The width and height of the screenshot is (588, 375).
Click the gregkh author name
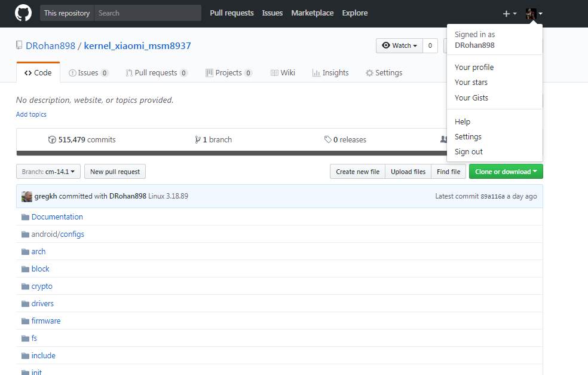(x=46, y=196)
